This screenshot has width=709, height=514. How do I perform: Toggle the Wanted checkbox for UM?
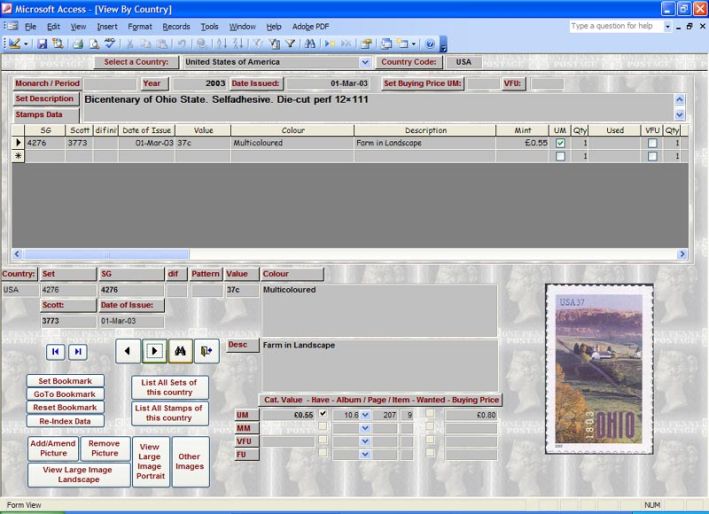click(430, 414)
